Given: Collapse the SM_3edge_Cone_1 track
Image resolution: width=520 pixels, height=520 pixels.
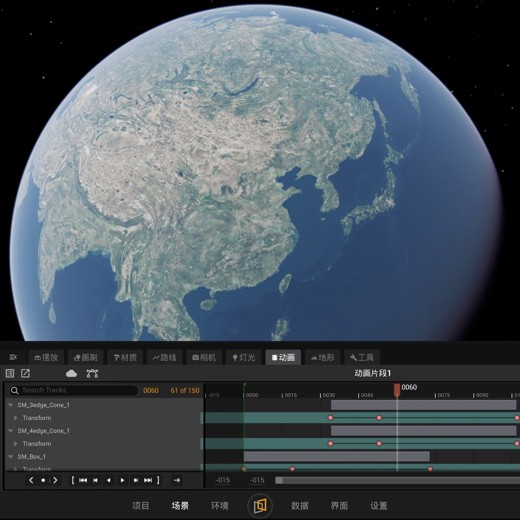Looking at the screenshot, I should pos(11,405).
